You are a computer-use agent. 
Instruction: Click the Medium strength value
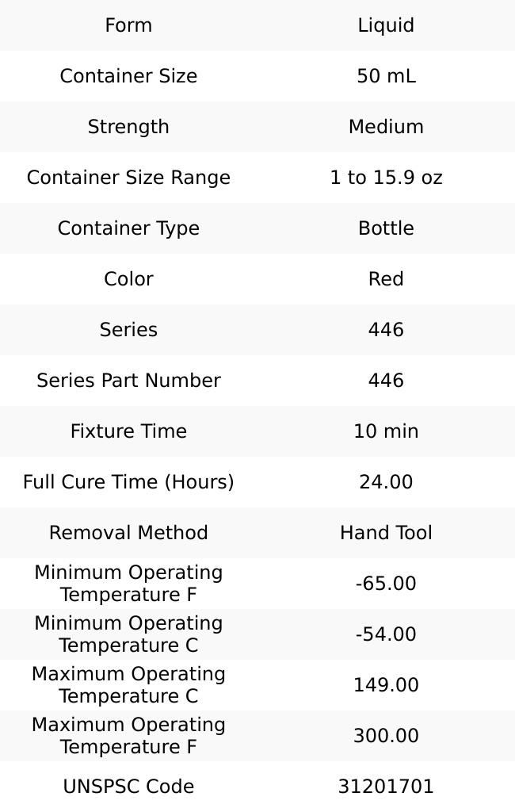tap(386, 127)
